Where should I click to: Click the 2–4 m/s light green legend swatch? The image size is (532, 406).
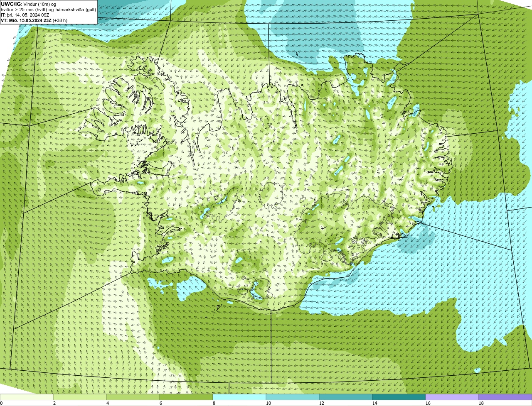click(x=80, y=397)
